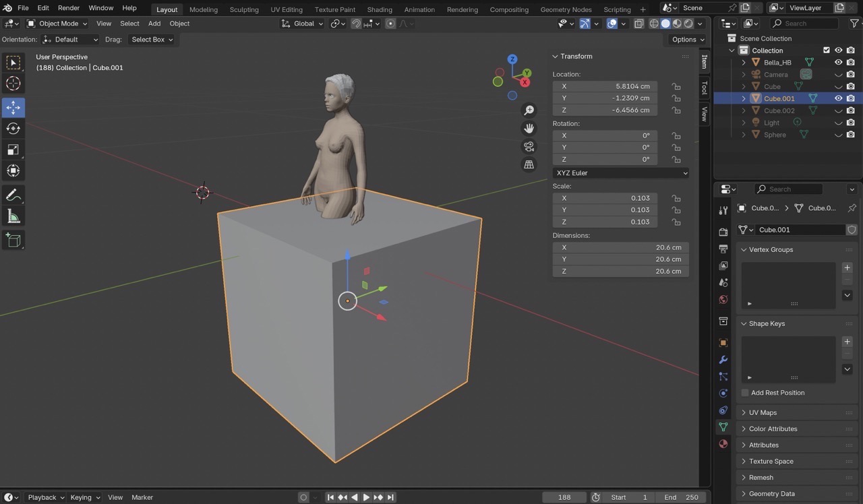The image size is (863, 504).
Task: Open the Render menu
Action: [69, 8]
